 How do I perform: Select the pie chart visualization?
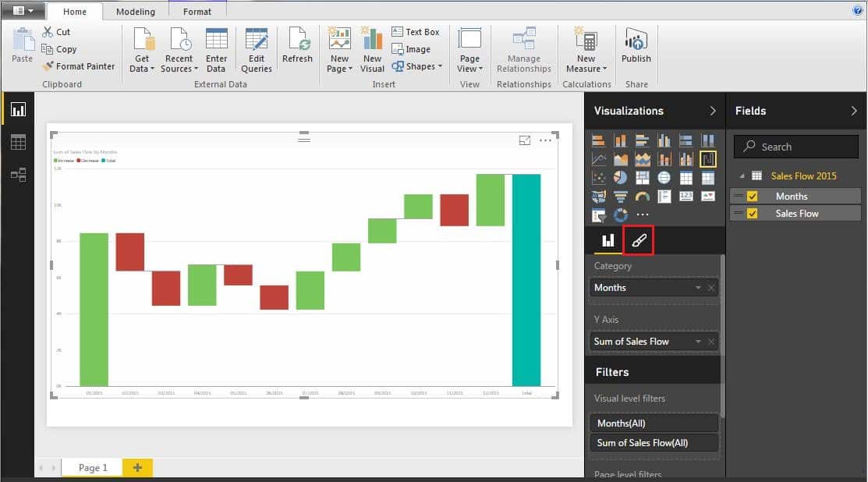pyautogui.click(x=621, y=179)
